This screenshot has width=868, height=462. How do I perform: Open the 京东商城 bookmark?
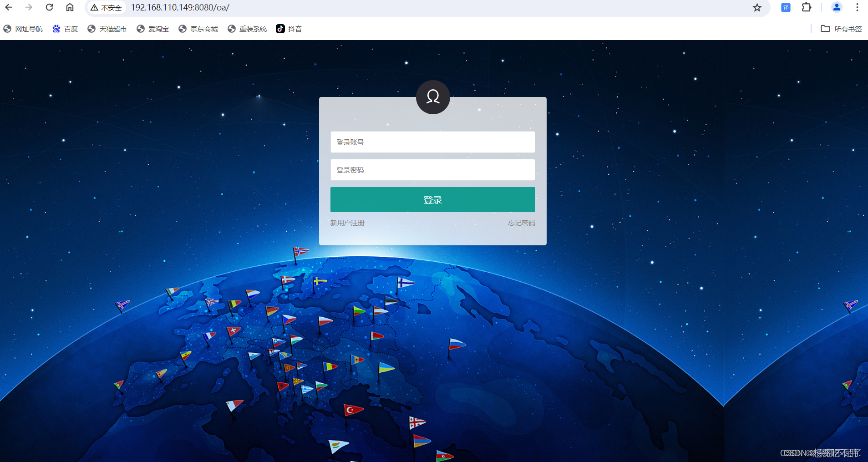(x=198, y=29)
